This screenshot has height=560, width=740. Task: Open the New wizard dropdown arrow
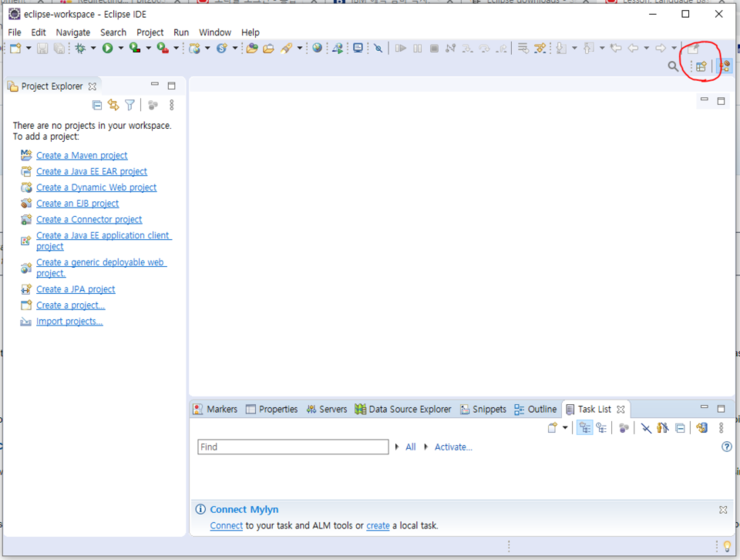(x=28, y=48)
